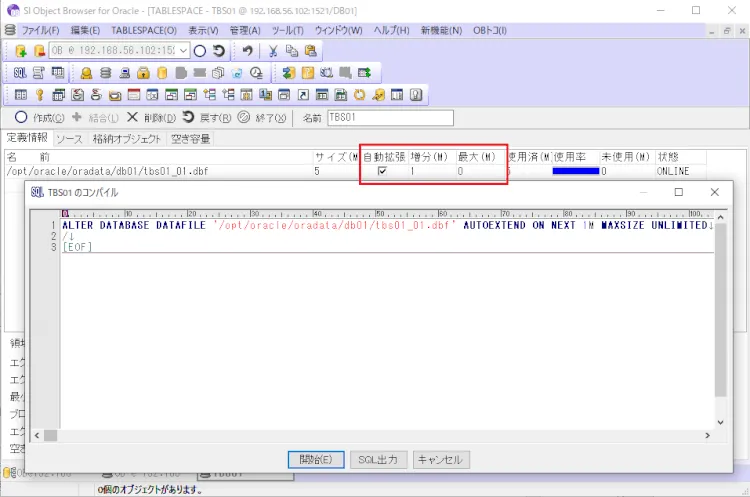The image size is (750, 497).
Task: Click the script editor icon beside the SQL icon
Action: tap(39, 73)
